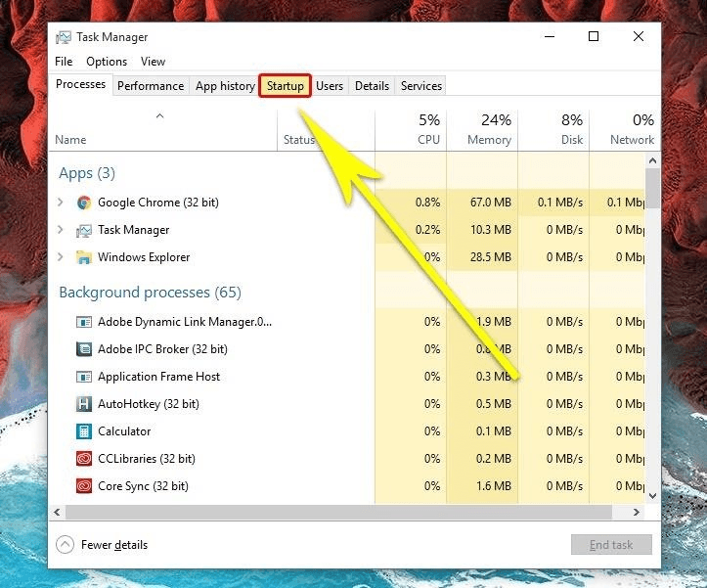The image size is (707, 588).
Task: Switch to the Startup tab
Action: tap(286, 86)
